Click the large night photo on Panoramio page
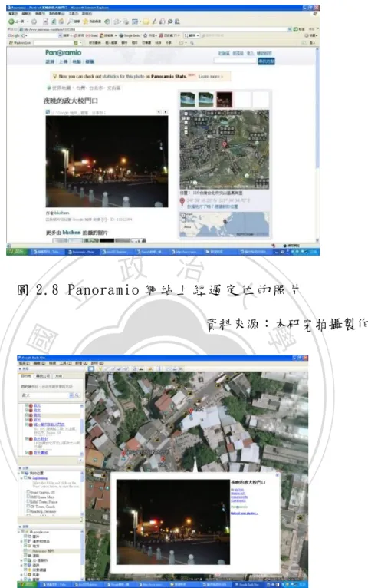368x588 pixels. (107, 161)
